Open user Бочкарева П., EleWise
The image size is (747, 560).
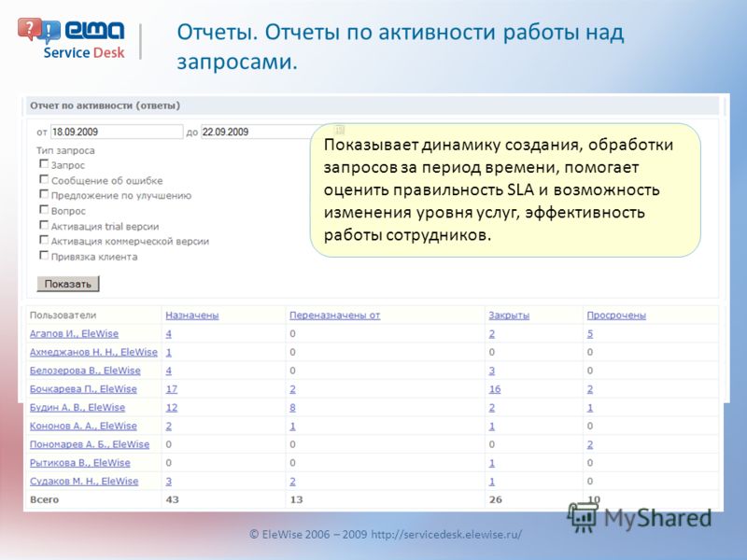[x=83, y=389]
